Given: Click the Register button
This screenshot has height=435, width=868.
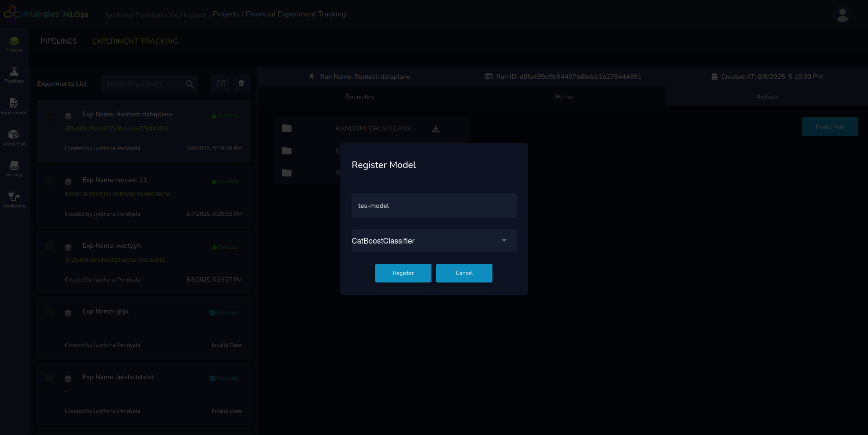Looking at the screenshot, I should pyautogui.click(x=403, y=273).
